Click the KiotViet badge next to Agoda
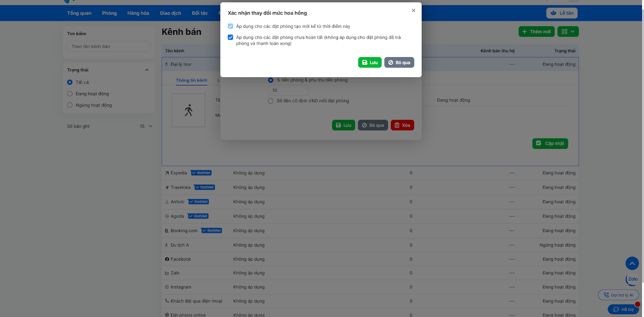The height and width of the screenshot is (317, 644). click(x=198, y=216)
